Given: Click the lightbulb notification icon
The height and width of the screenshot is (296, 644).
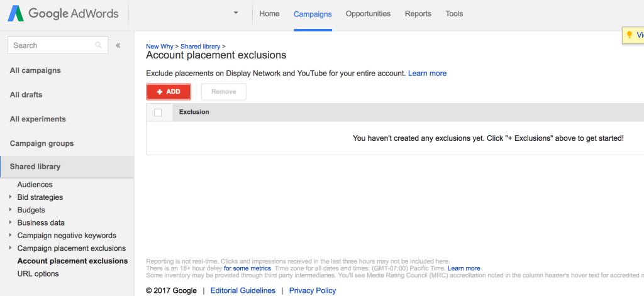Looking at the screenshot, I should click(x=629, y=35).
